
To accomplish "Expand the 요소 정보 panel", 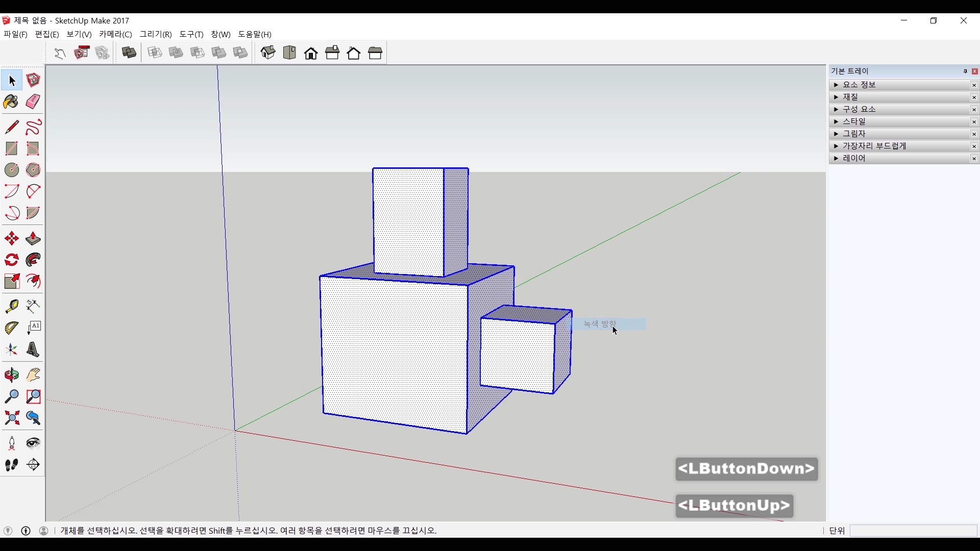I will coord(859,85).
